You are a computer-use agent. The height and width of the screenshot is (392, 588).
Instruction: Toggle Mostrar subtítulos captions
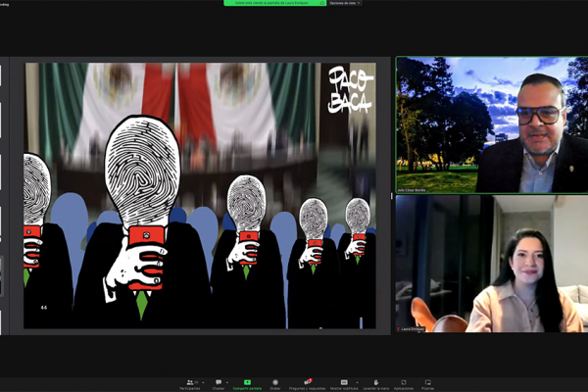344,385
